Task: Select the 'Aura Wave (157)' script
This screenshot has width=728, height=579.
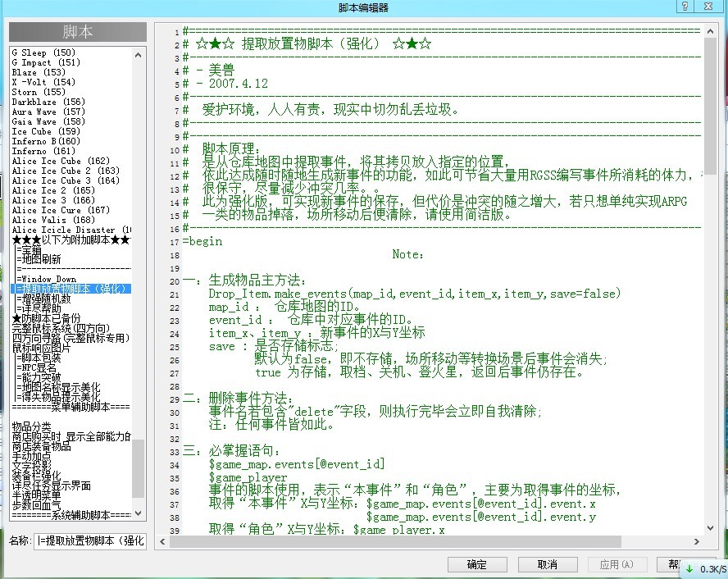Action: (x=48, y=112)
